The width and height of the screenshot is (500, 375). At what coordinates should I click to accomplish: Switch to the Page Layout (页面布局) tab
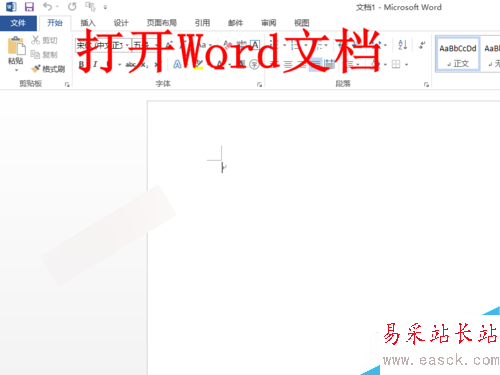coord(162,23)
